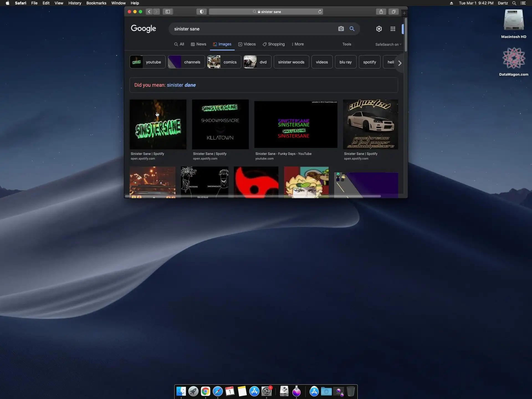
Task: Click the "sinister dane" suggestion link
Action: pyautogui.click(x=181, y=85)
